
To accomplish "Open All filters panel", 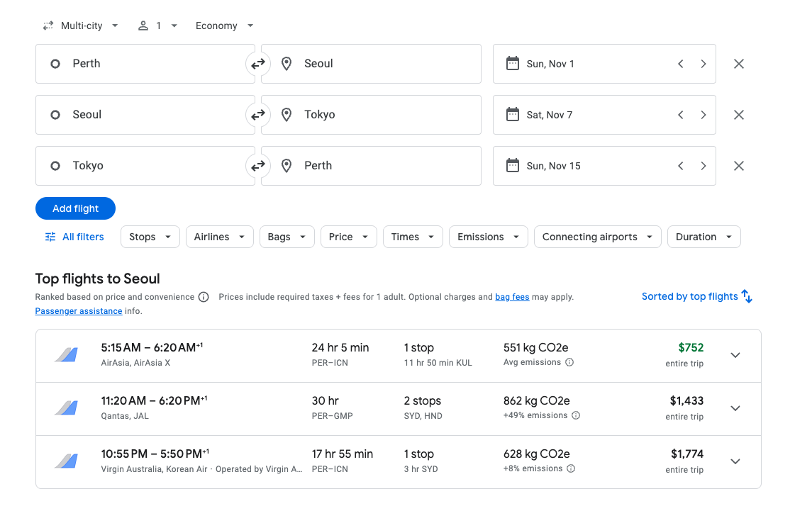I will pyautogui.click(x=74, y=237).
